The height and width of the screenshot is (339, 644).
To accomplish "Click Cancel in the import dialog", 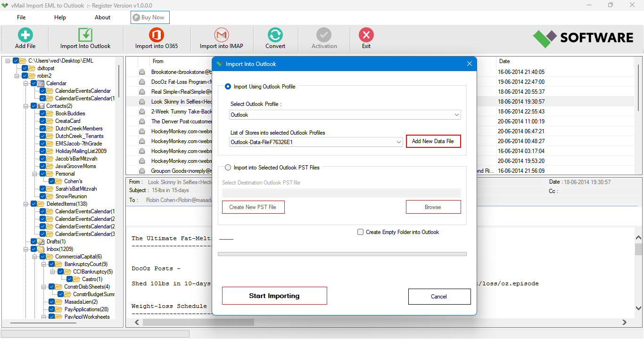I will (x=439, y=297).
